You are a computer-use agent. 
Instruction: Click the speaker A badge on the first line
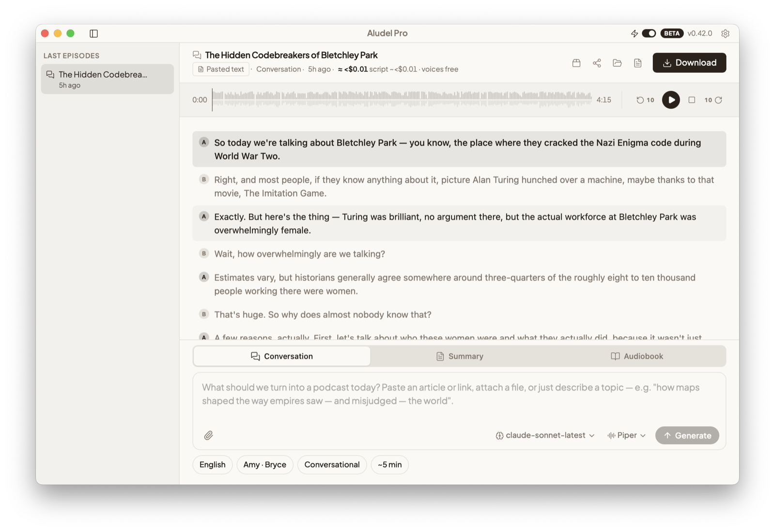204,142
